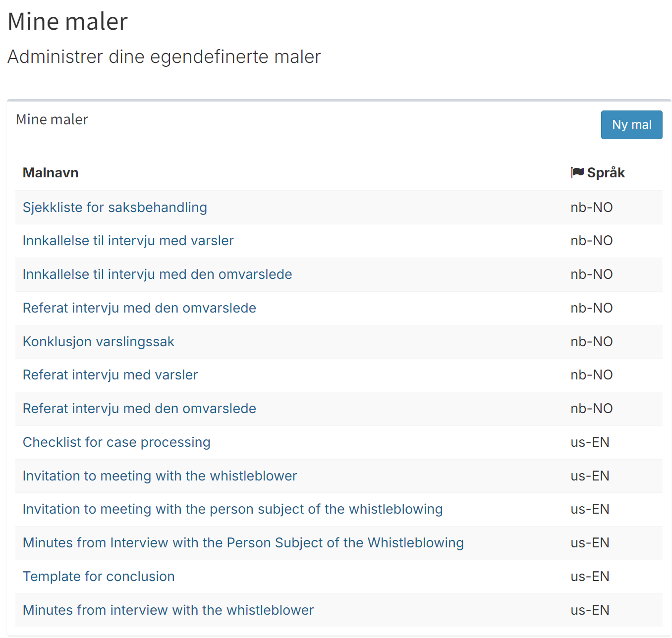Click the Malnavn column header
This screenshot has width=672, height=638.
pyautogui.click(x=51, y=173)
